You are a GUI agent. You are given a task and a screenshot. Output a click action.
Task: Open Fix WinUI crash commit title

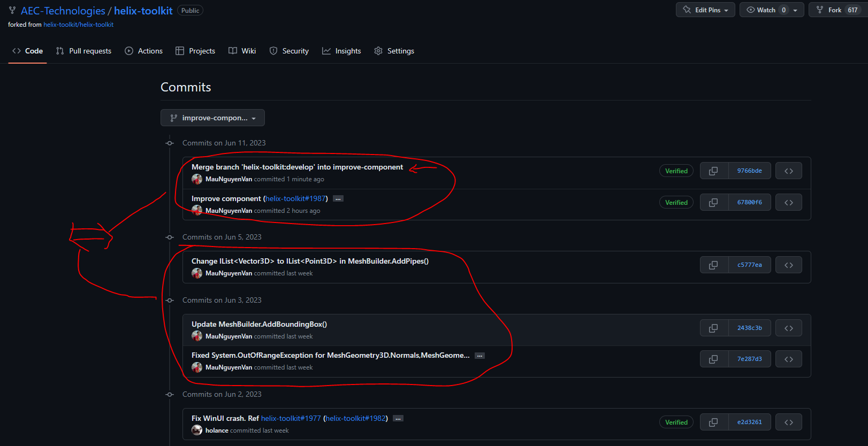tap(225, 418)
